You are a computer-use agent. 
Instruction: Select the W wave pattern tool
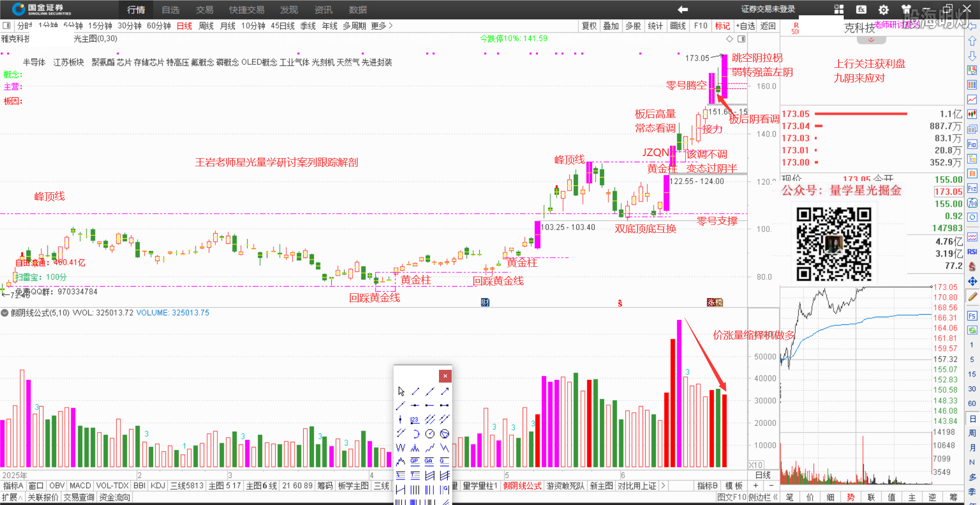point(401,448)
